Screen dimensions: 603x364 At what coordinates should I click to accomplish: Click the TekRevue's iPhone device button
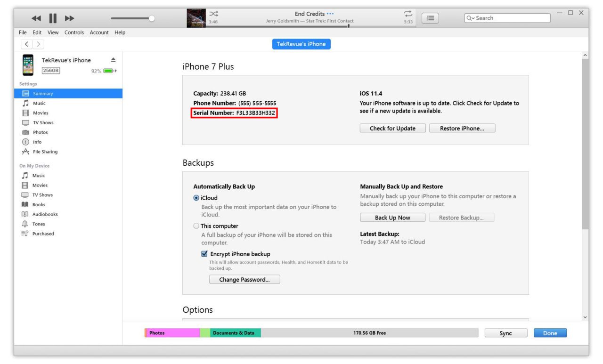301,44
